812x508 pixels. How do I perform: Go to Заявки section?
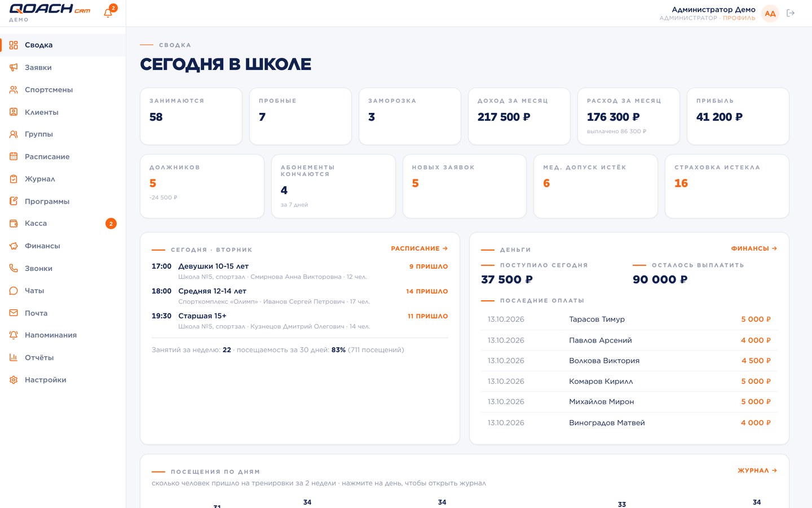tap(63, 67)
